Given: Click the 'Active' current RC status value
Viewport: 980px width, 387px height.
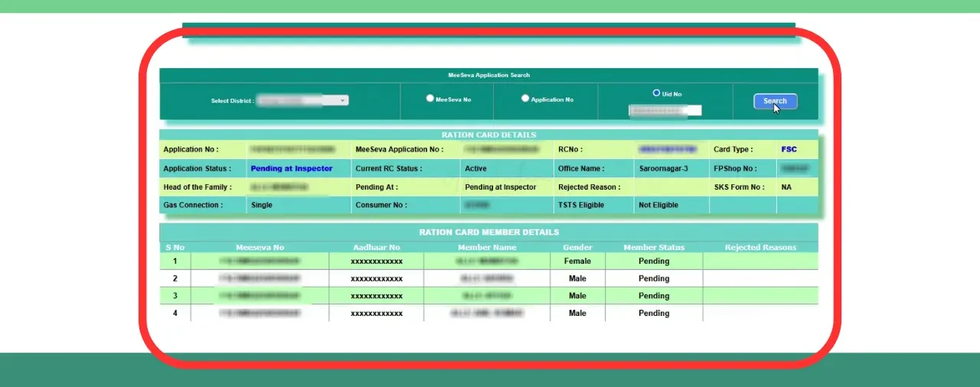Looking at the screenshot, I should 475,168.
